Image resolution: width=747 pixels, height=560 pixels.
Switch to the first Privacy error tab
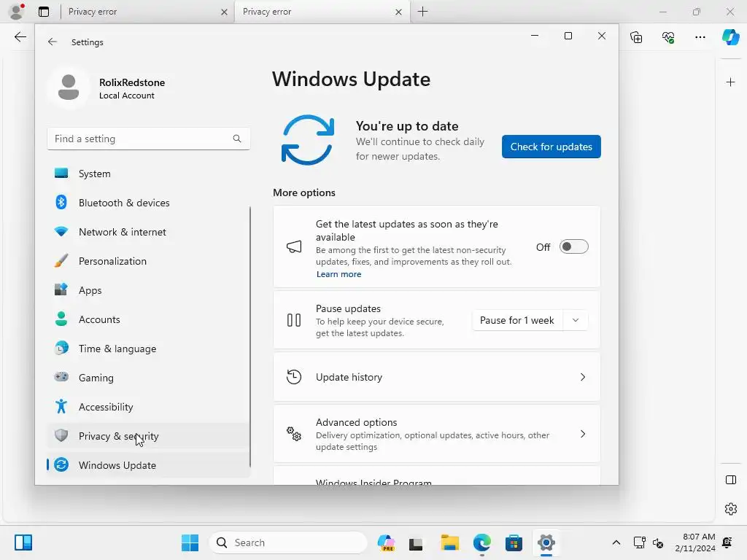click(143, 12)
